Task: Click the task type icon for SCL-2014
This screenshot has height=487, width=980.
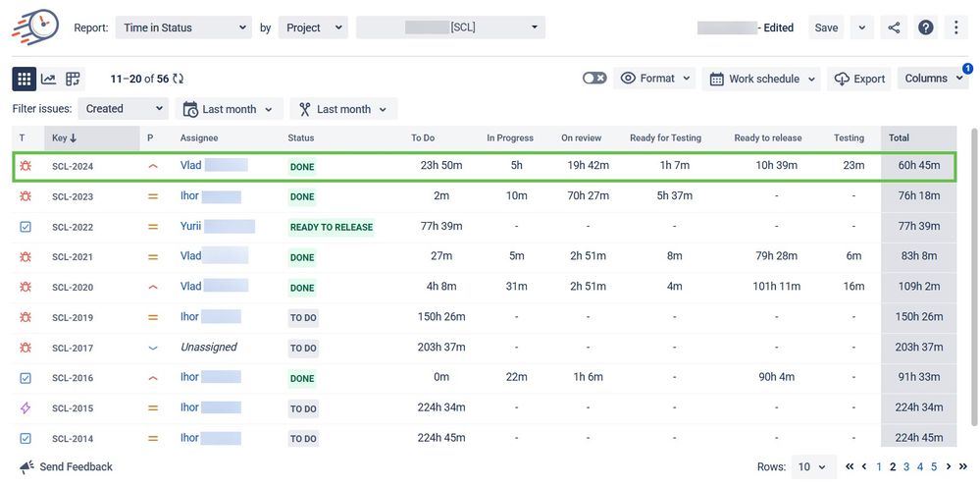Action: point(25,438)
